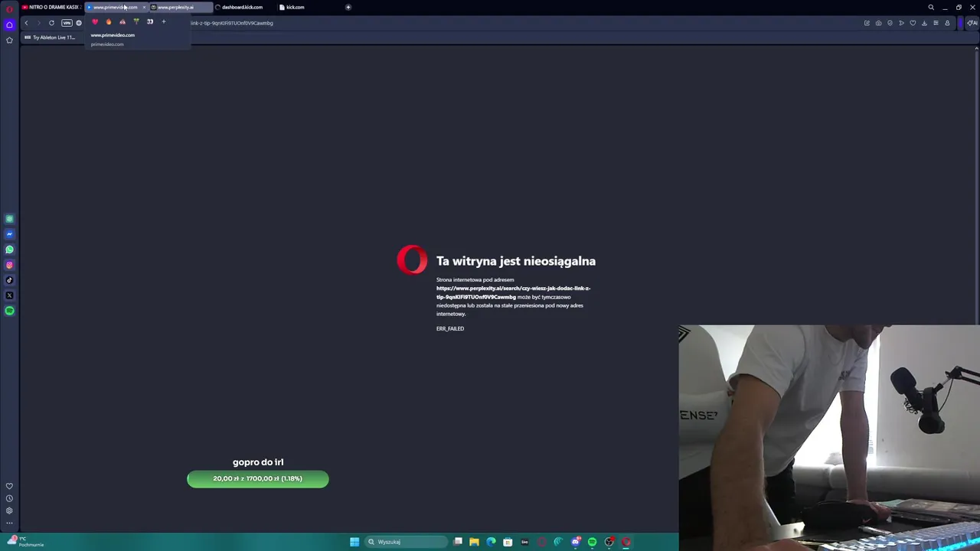Open Try Ableton Live 11 bookmark

(x=51, y=37)
